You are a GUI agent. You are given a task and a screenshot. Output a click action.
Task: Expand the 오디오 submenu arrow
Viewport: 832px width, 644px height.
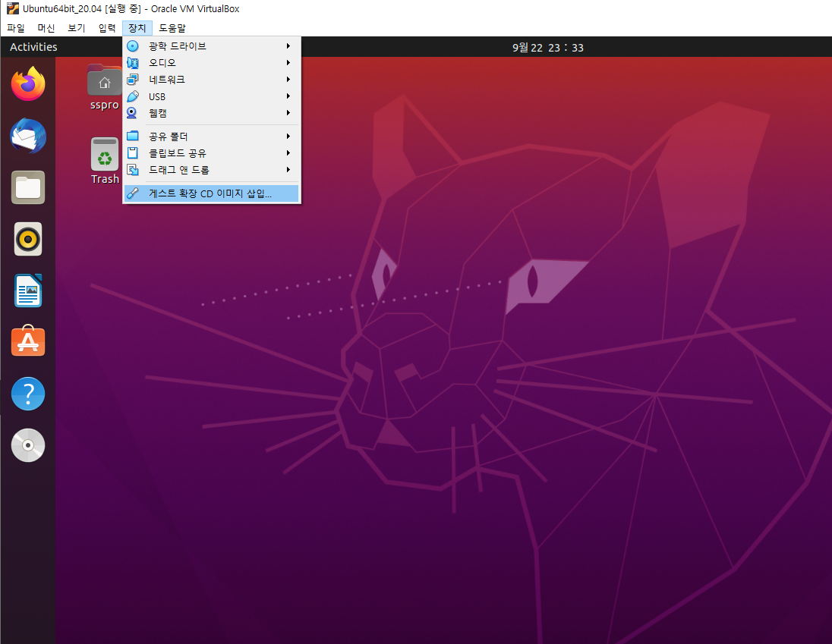288,62
